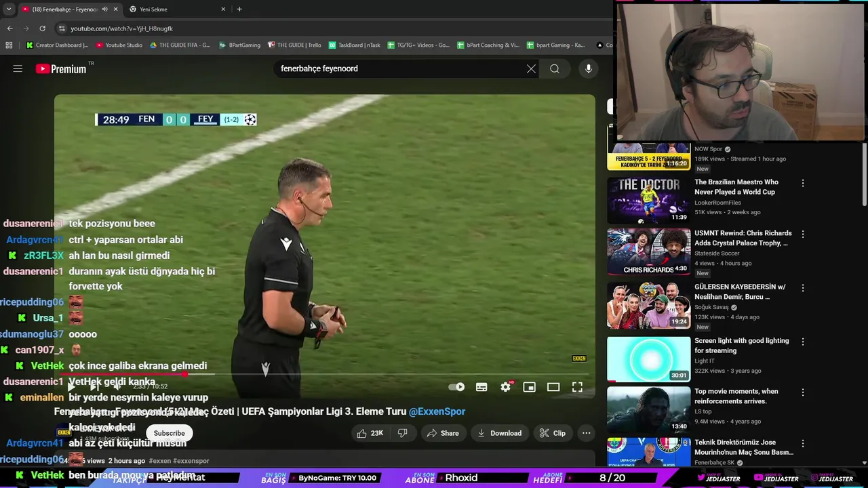Viewport: 868px width, 488px height.
Task: Go back to the previous page
Action: click(9, 28)
